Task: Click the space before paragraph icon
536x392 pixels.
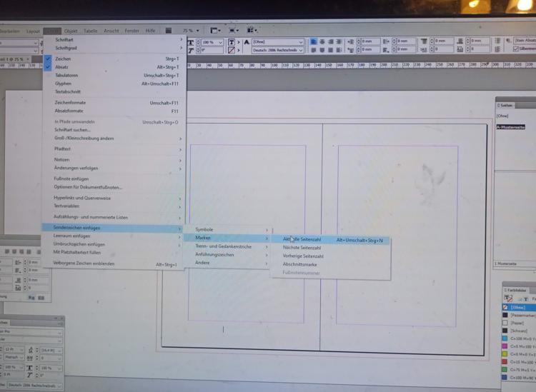Action: (x=424, y=41)
